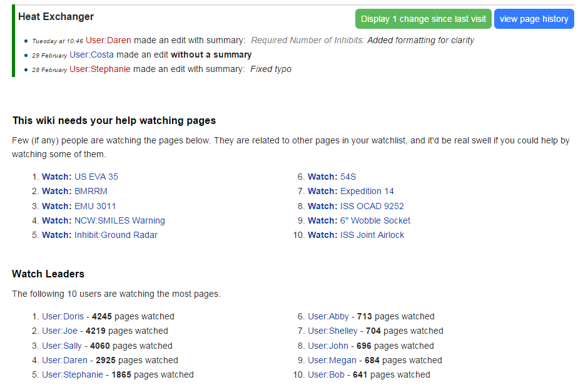
Task: Click the 'Watch Leaders' heading
Action: point(48,274)
